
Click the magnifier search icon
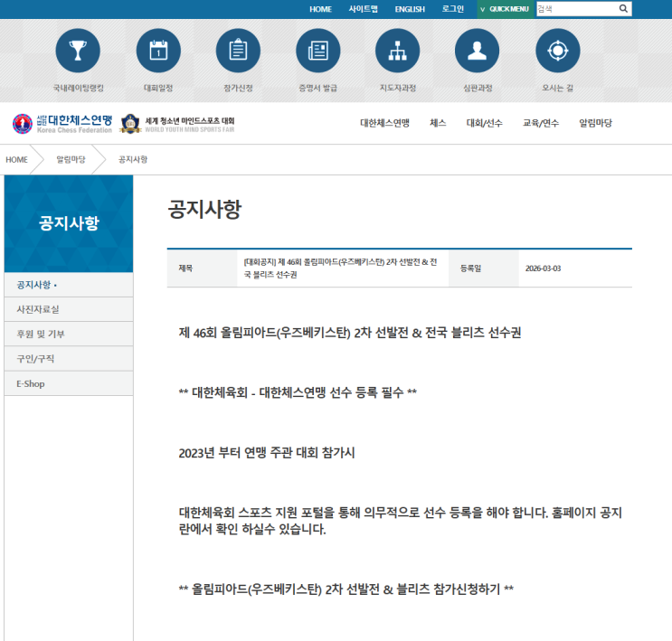[623, 8]
